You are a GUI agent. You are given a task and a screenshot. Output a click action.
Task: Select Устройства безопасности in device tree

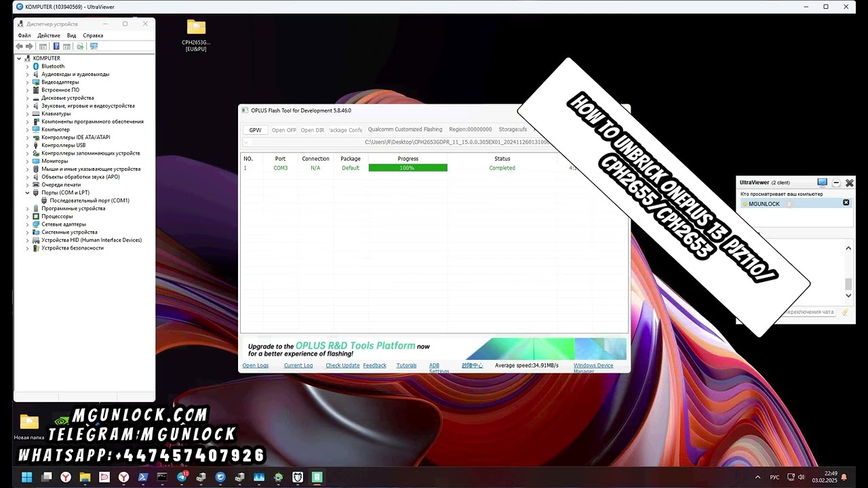[72, 248]
